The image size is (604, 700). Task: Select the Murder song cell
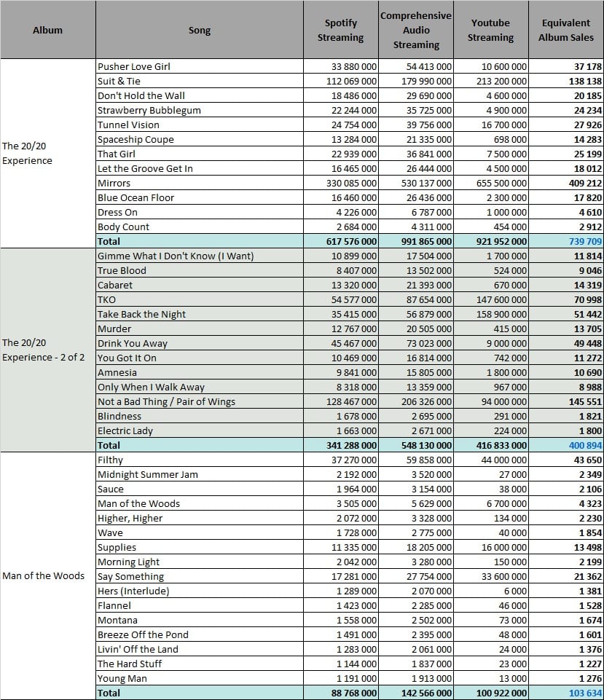pos(200,329)
